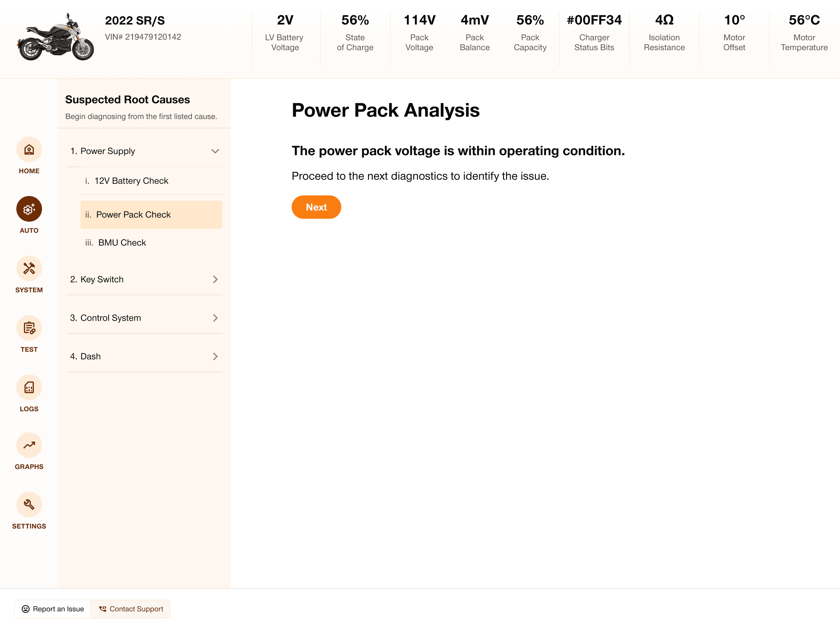Screen dimensions: 840x630
Task: Expand the Dash section
Action: (x=215, y=356)
